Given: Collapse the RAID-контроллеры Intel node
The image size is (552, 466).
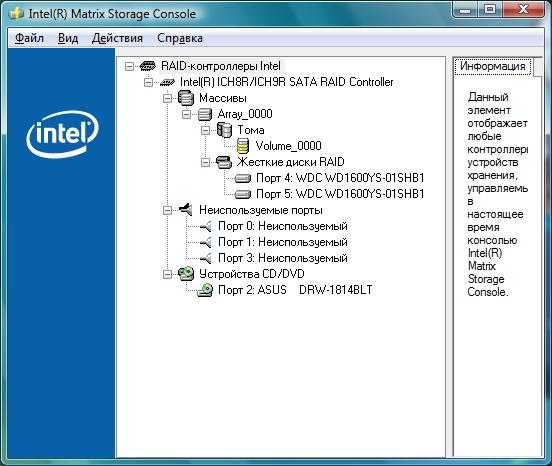Looking at the screenshot, I should point(130,66).
